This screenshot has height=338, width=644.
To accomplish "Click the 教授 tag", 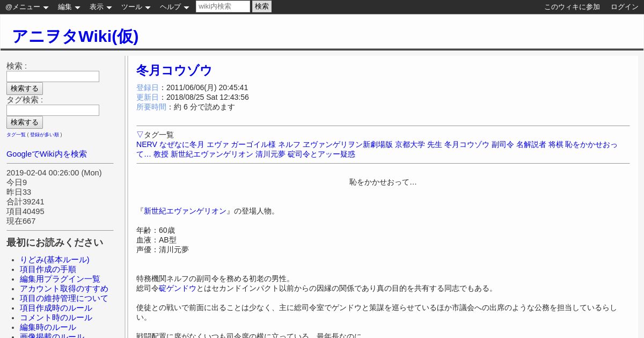I will [161, 154].
